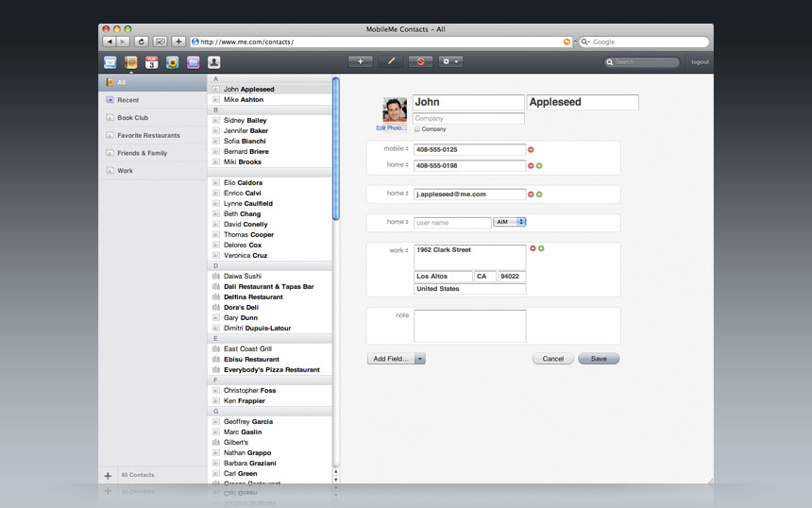Change the mobile phone label type
The height and width of the screenshot is (508, 812).
[396, 148]
